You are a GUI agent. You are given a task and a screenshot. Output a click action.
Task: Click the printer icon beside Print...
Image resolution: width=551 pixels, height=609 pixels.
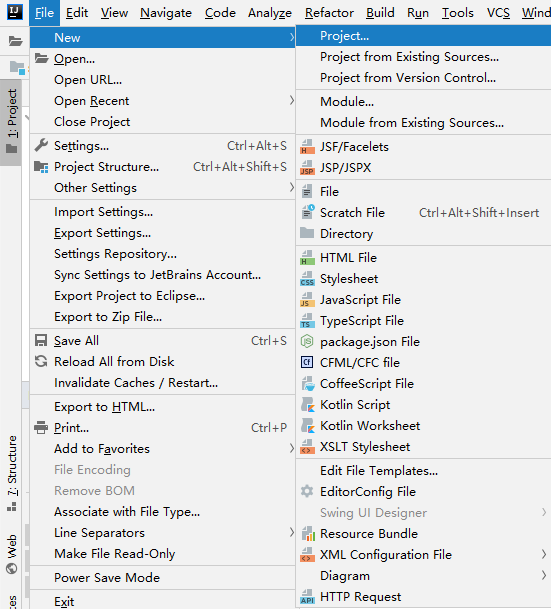click(x=41, y=428)
